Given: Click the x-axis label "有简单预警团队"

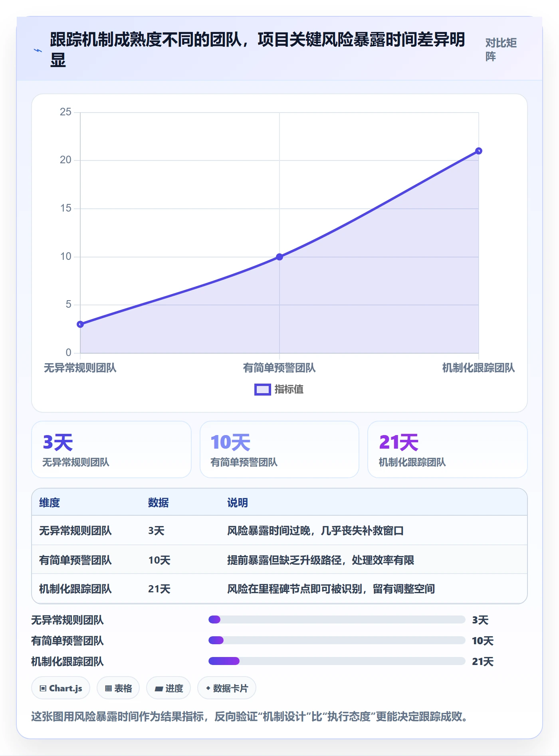Looking at the screenshot, I should pos(279,368).
